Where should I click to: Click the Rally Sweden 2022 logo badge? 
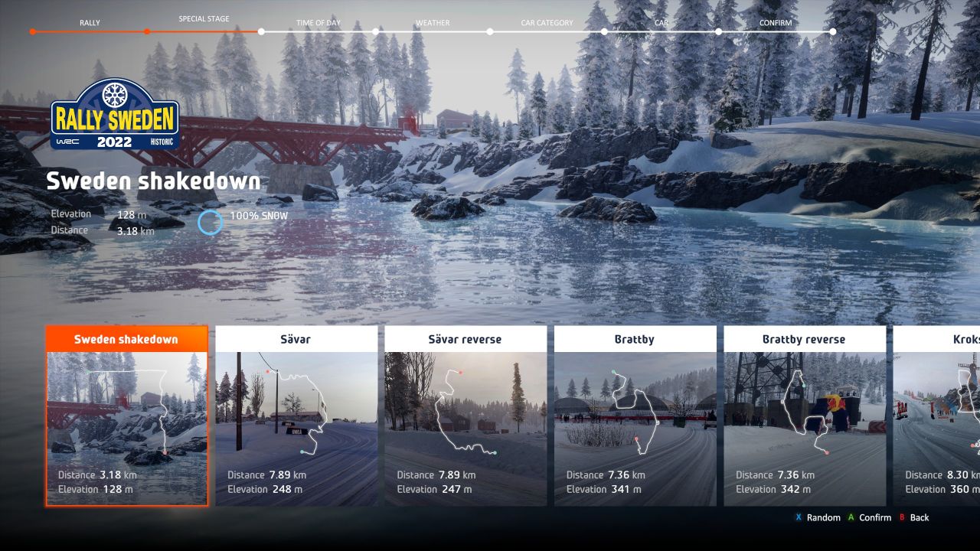[115, 115]
